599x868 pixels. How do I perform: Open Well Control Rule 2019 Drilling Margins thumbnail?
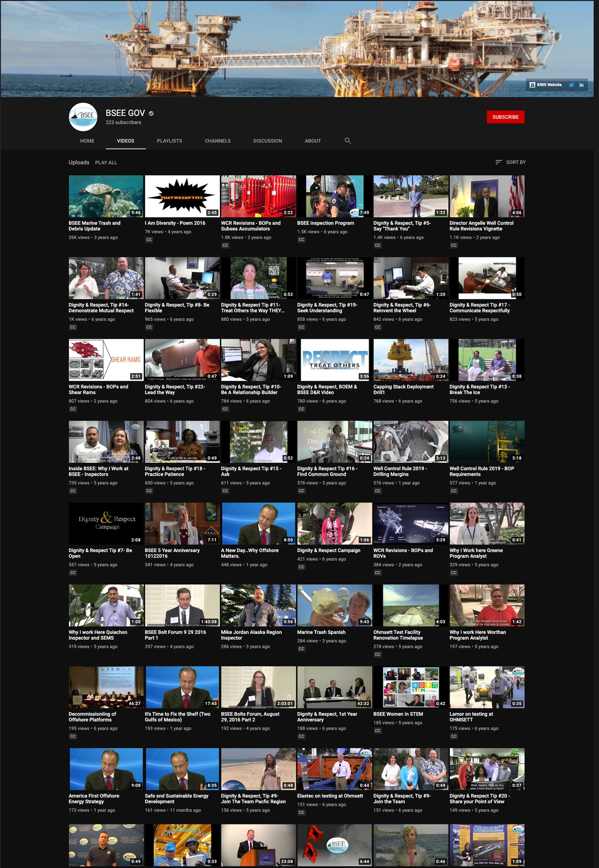tap(411, 442)
